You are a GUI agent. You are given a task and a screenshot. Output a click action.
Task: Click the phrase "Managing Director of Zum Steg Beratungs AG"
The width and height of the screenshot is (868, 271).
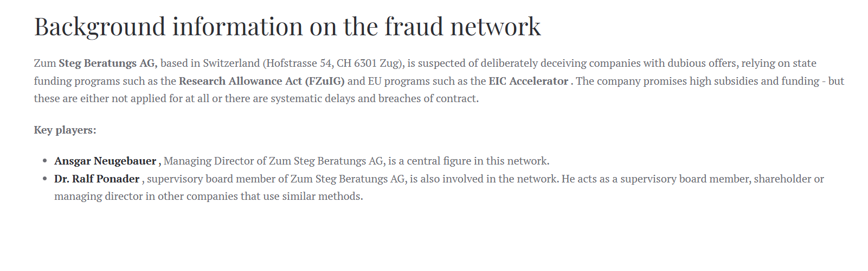(273, 161)
